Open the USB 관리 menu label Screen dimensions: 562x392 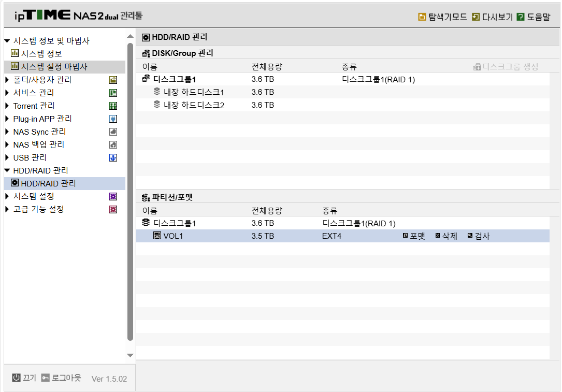30,157
